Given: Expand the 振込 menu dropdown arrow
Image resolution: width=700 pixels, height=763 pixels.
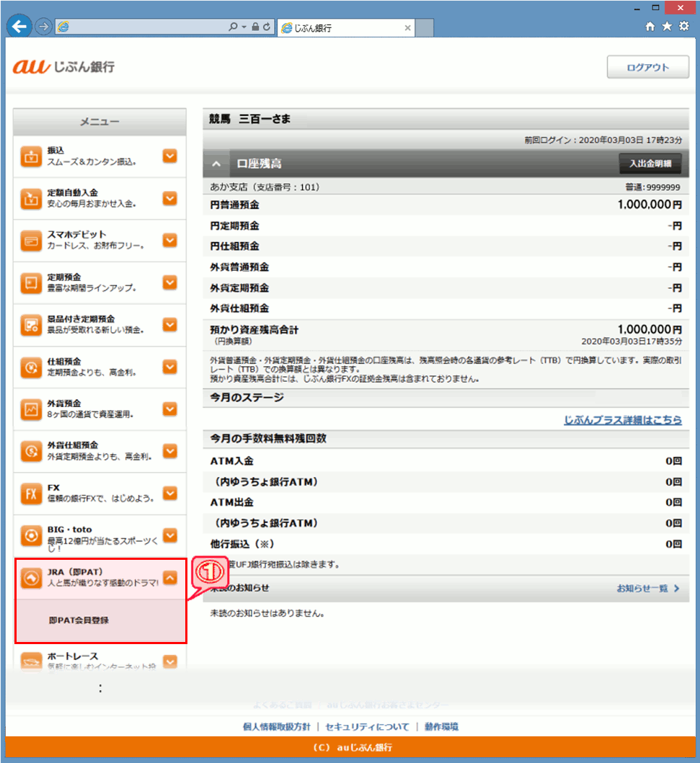Looking at the screenshot, I should click(x=170, y=156).
